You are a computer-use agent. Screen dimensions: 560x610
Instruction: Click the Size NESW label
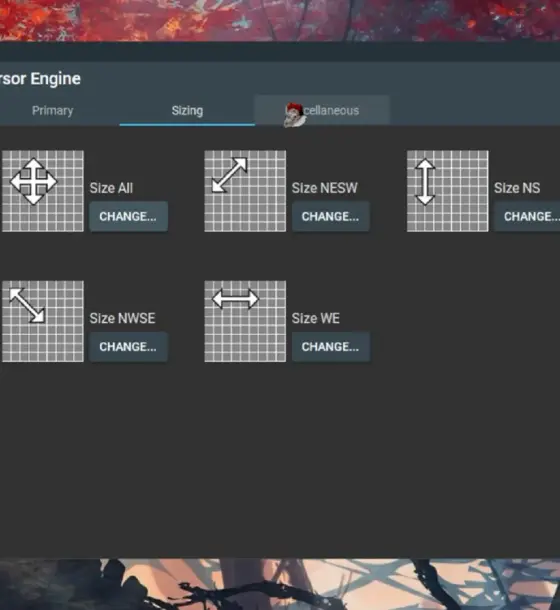click(325, 188)
